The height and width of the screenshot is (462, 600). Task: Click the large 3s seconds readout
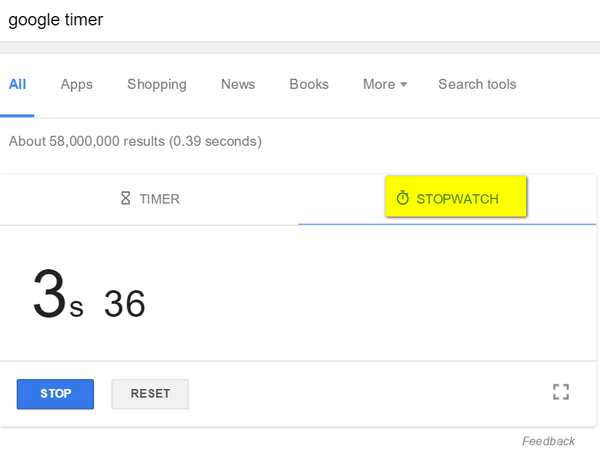tap(58, 294)
